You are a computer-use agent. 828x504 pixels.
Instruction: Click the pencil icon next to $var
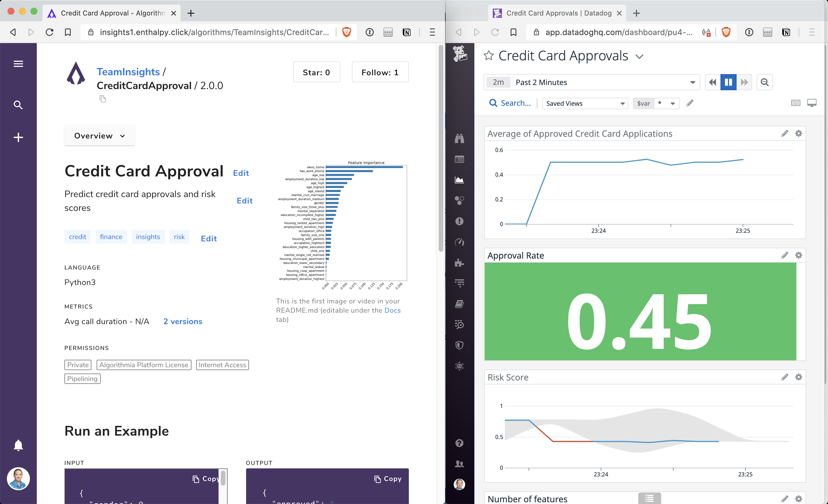689,103
